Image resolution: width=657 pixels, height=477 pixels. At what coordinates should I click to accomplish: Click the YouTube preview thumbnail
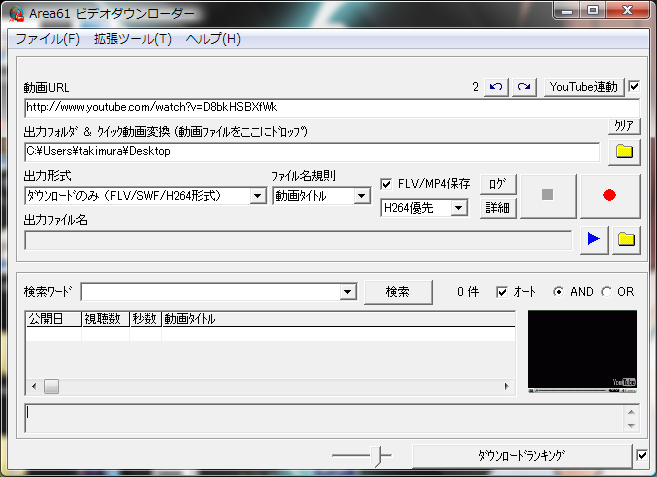[x=582, y=351]
